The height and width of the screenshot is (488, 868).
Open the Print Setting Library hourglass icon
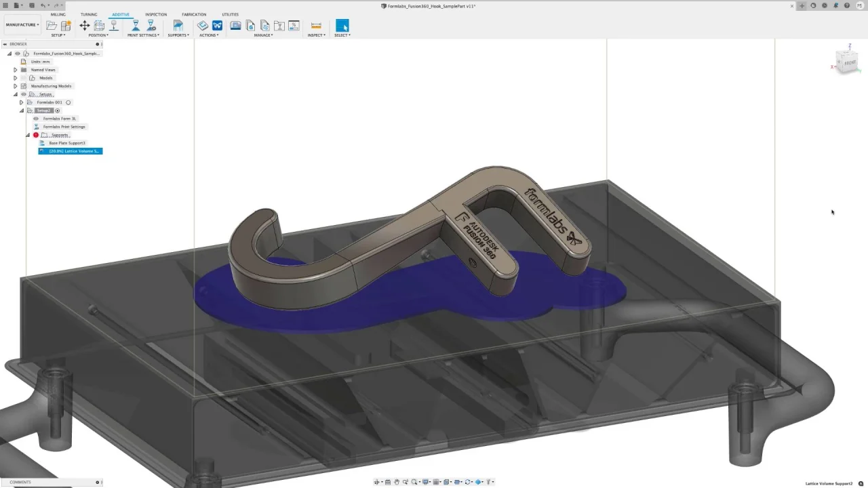click(279, 25)
